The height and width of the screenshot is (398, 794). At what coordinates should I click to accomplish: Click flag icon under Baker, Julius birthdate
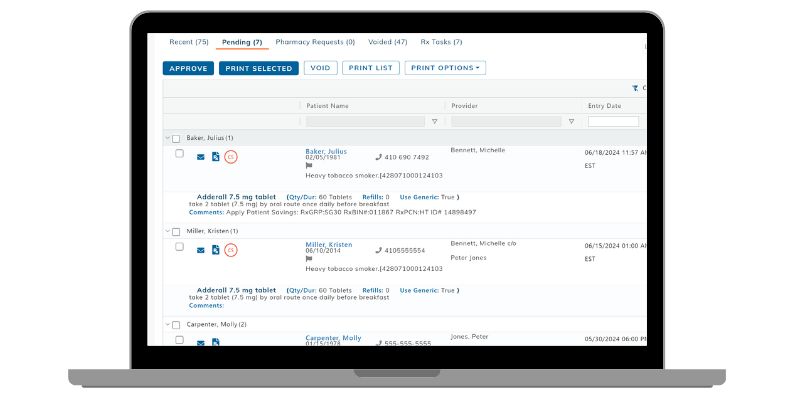click(x=309, y=166)
